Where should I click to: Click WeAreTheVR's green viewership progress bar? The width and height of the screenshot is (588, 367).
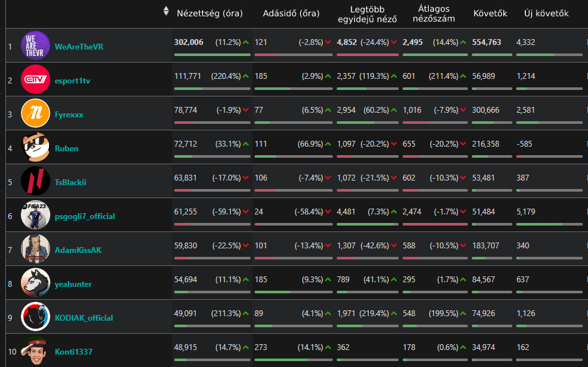click(212, 55)
